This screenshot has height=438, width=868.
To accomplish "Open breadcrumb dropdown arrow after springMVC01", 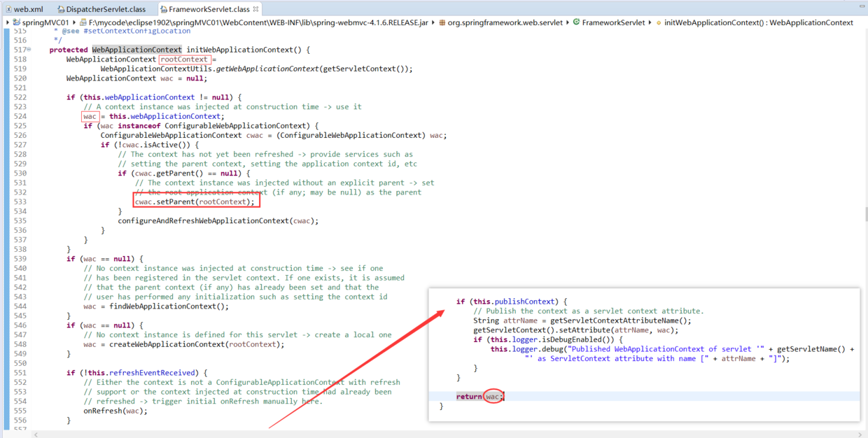I will (74, 22).
